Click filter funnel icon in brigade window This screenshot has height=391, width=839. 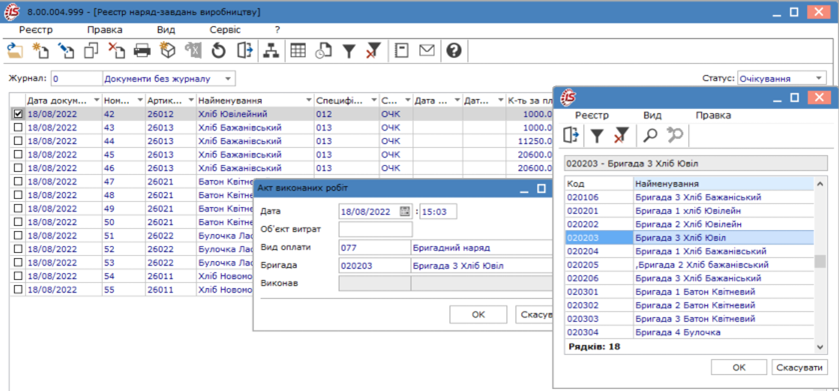pos(597,136)
